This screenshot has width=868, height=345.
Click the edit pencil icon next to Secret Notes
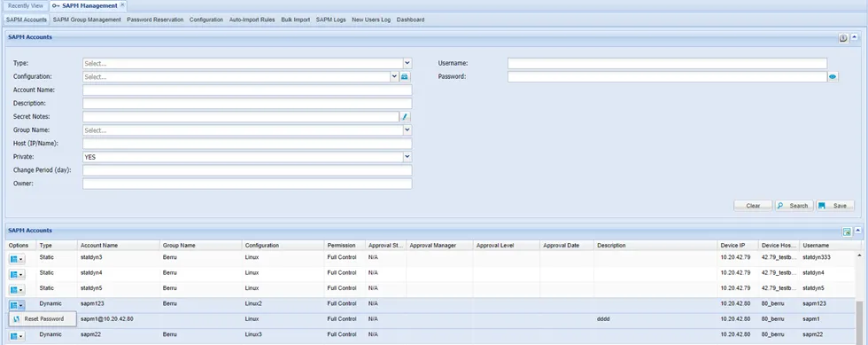405,116
